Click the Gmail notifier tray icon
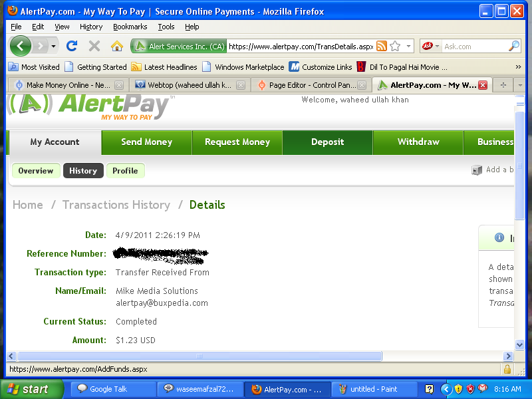 [x=482, y=389]
